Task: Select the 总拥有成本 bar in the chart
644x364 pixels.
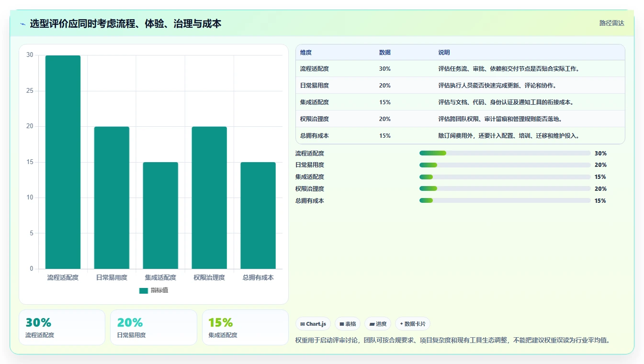Action: point(258,215)
